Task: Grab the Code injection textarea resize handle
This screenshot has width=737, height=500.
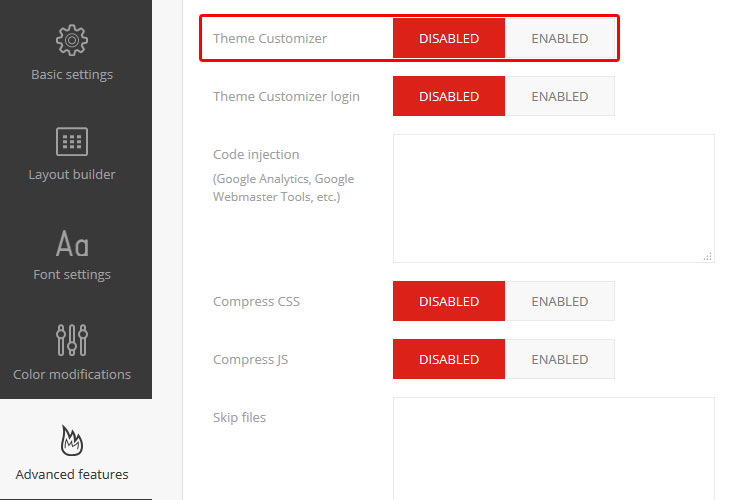Action: [708, 256]
